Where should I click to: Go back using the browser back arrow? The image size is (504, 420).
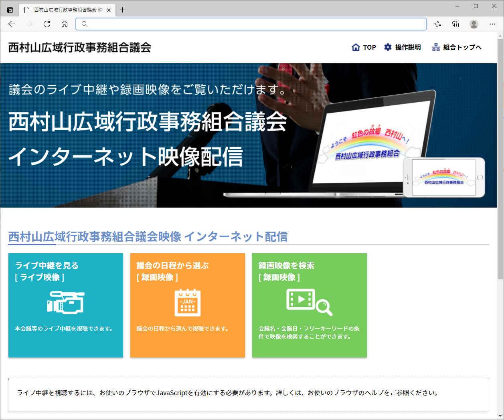(12, 24)
